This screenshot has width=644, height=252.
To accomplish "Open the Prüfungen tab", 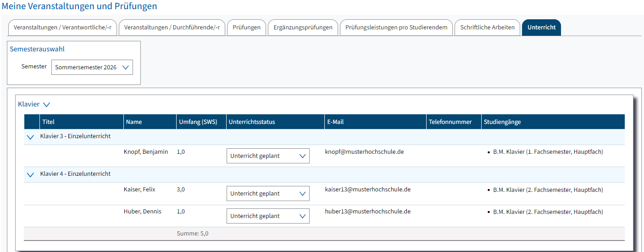I will [246, 28].
